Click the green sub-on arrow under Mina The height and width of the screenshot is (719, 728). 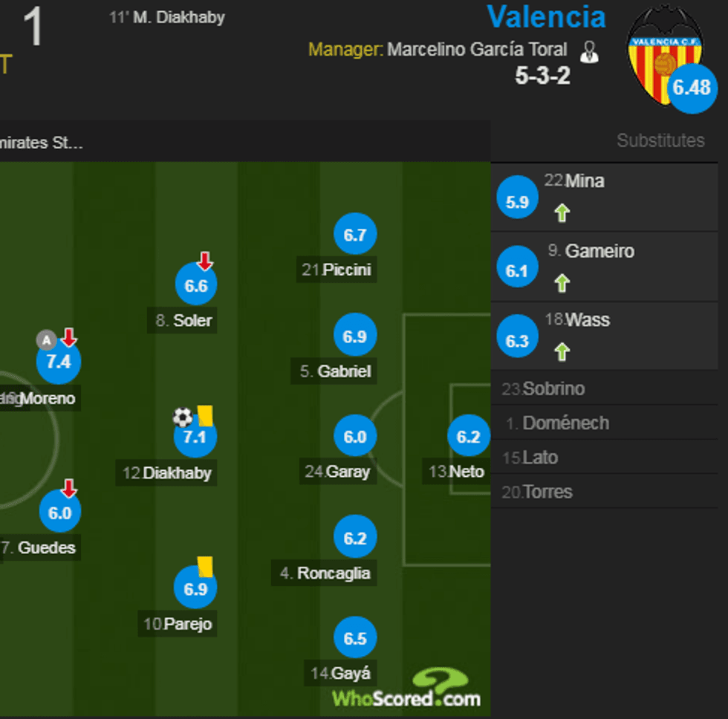coord(562,213)
